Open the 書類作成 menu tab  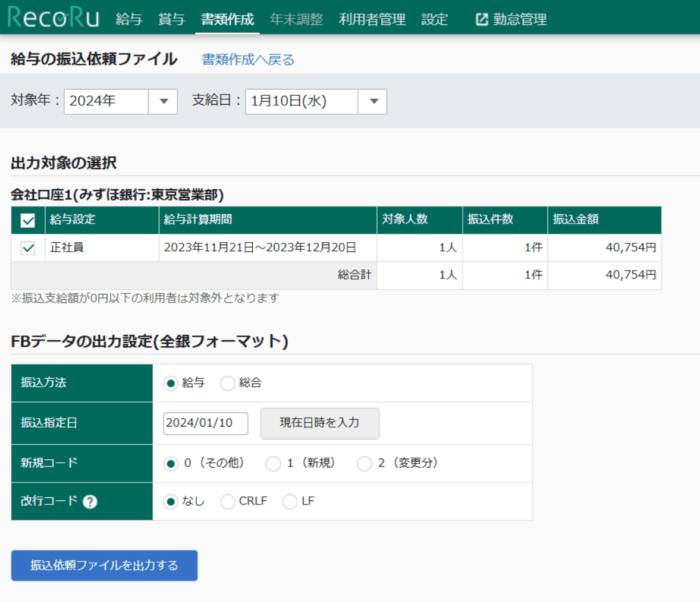227,19
